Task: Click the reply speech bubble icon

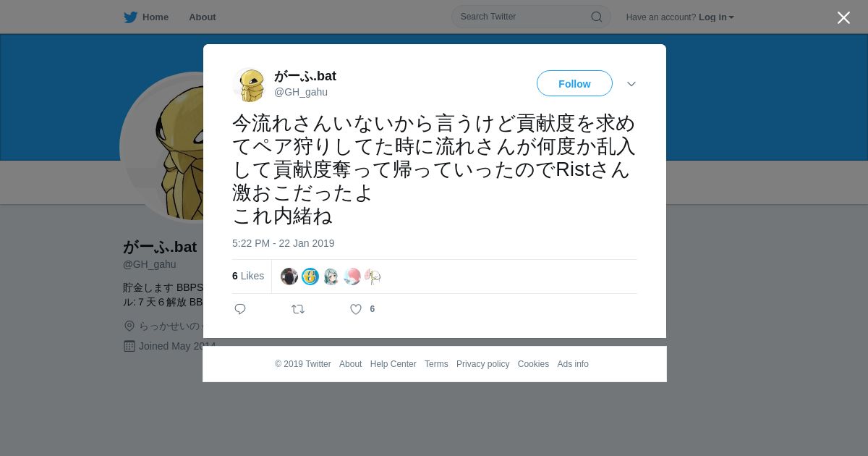Action: 240,309
